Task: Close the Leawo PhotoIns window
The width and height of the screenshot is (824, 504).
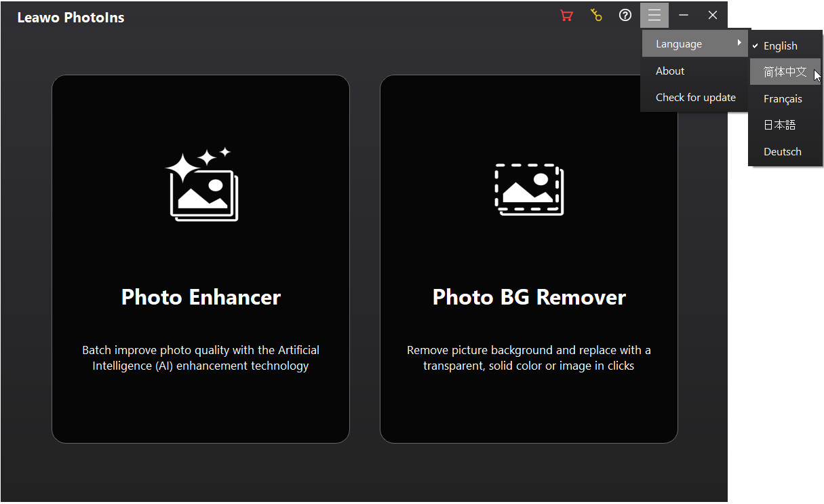Action: (713, 16)
